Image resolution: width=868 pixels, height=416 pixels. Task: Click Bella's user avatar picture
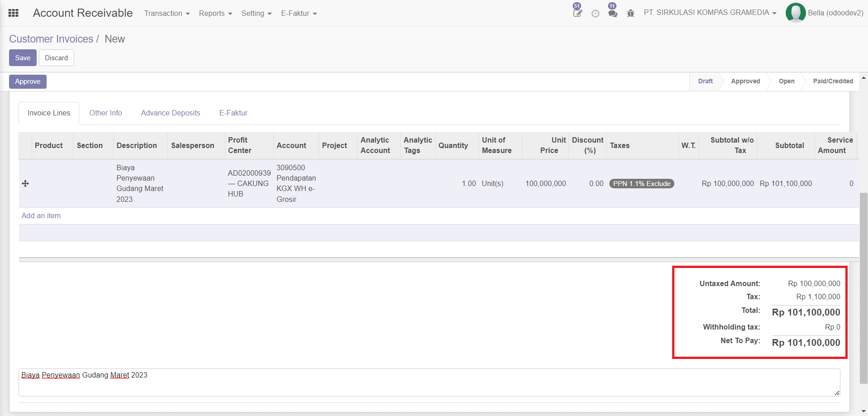pos(795,13)
